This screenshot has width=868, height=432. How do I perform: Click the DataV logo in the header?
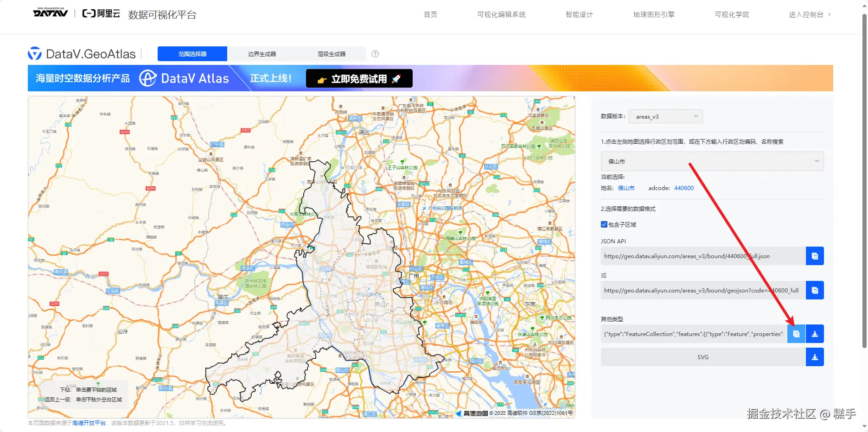pos(51,13)
